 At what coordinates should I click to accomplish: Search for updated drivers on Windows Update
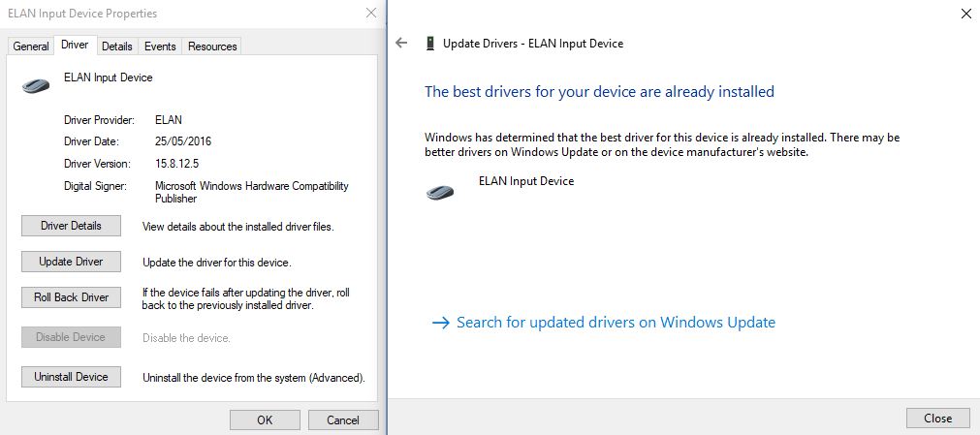coord(604,323)
